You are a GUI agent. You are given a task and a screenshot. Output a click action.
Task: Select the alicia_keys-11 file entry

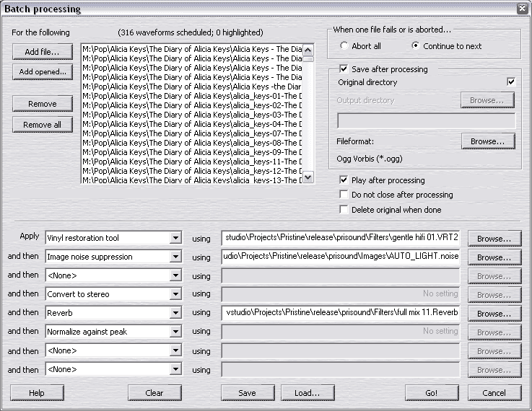pyautogui.click(x=192, y=162)
